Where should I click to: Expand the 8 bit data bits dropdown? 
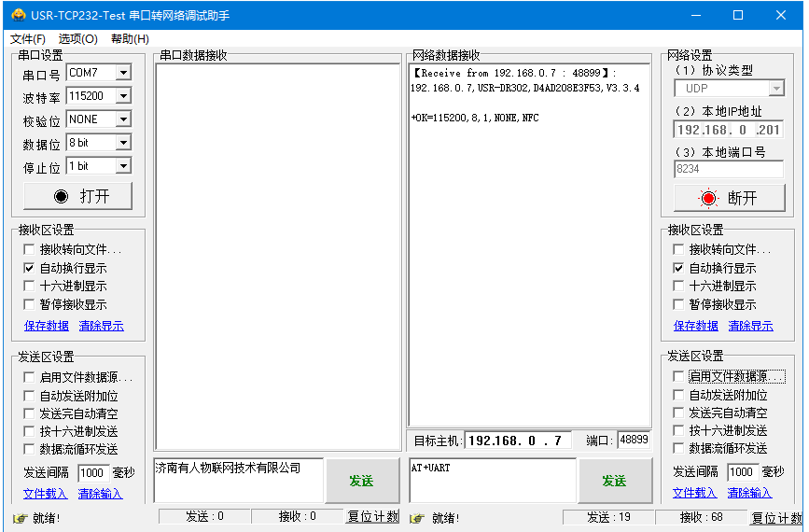click(123, 143)
